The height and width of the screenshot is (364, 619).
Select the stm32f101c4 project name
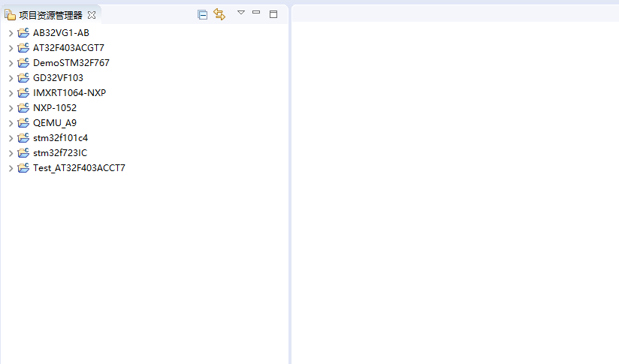(60, 137)
